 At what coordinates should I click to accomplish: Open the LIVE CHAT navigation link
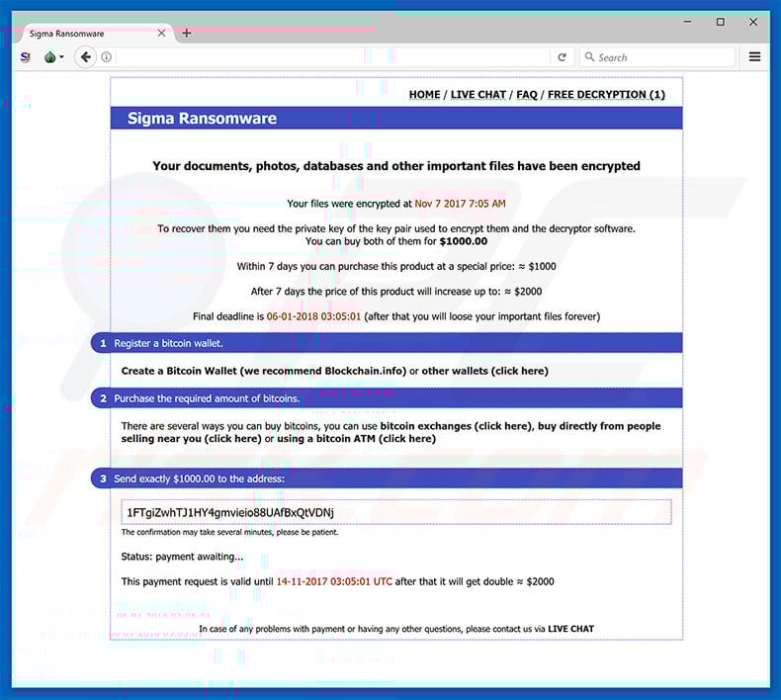pos(478,95)
